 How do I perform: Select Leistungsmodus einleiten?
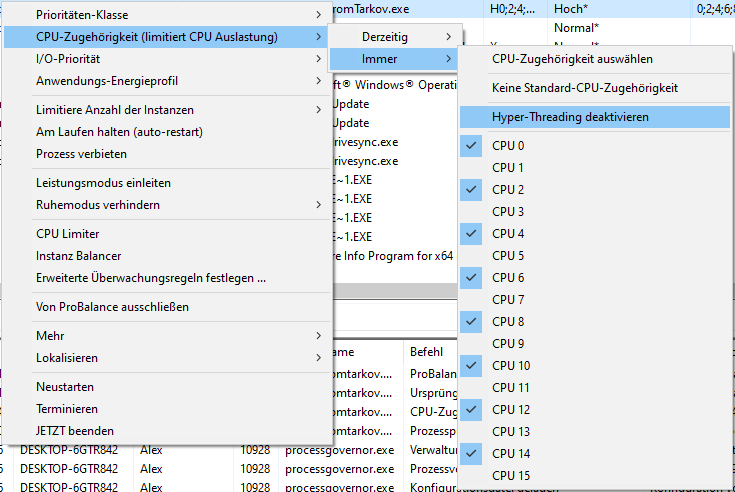167,183
